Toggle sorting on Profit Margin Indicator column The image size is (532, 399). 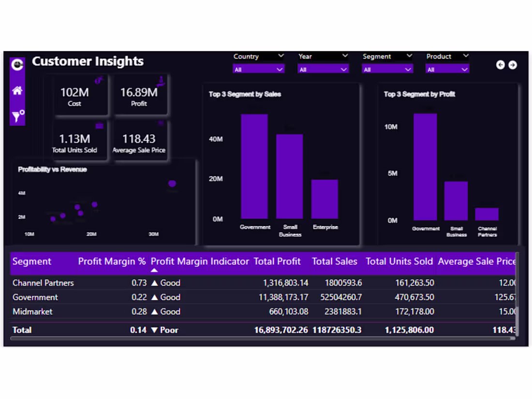pos(199,261)
